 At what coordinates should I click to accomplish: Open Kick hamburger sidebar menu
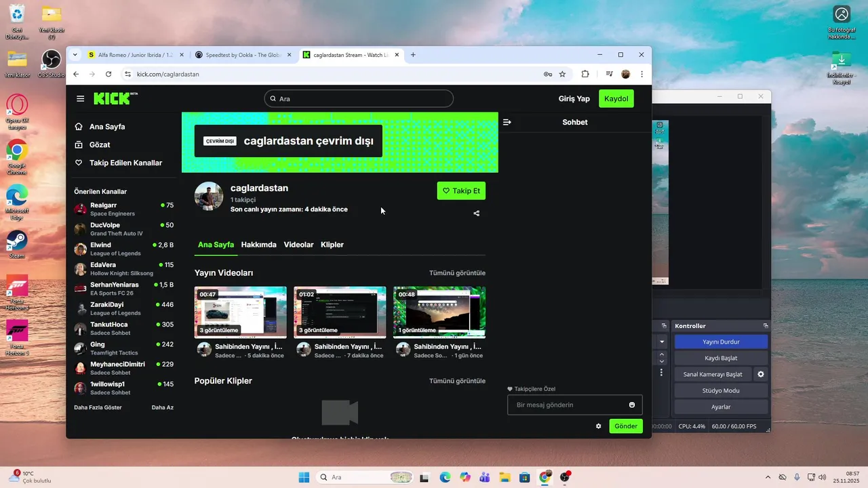click(x=81, y=99)
